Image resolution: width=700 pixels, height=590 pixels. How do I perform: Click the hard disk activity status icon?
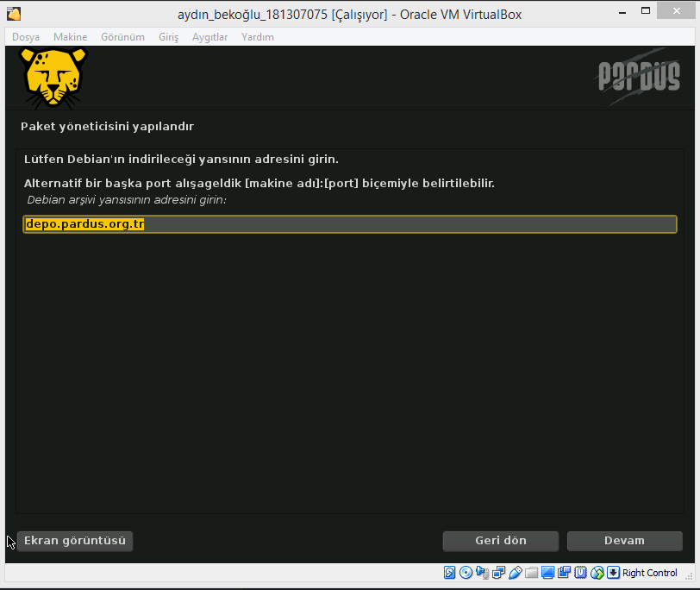click(x=449, y=573)
